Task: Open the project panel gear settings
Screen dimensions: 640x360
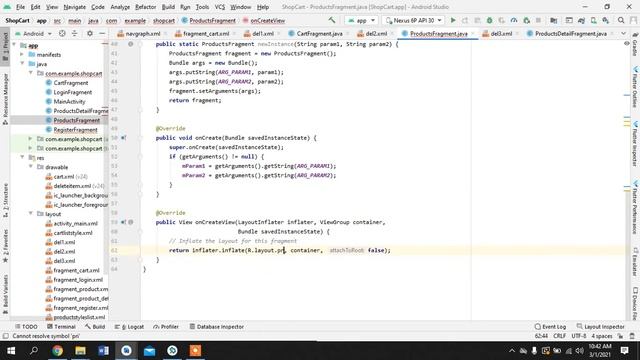Action: (x=90, y=33)
